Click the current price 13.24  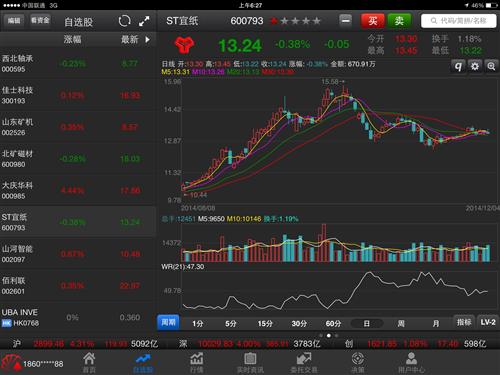pos(240,45)
